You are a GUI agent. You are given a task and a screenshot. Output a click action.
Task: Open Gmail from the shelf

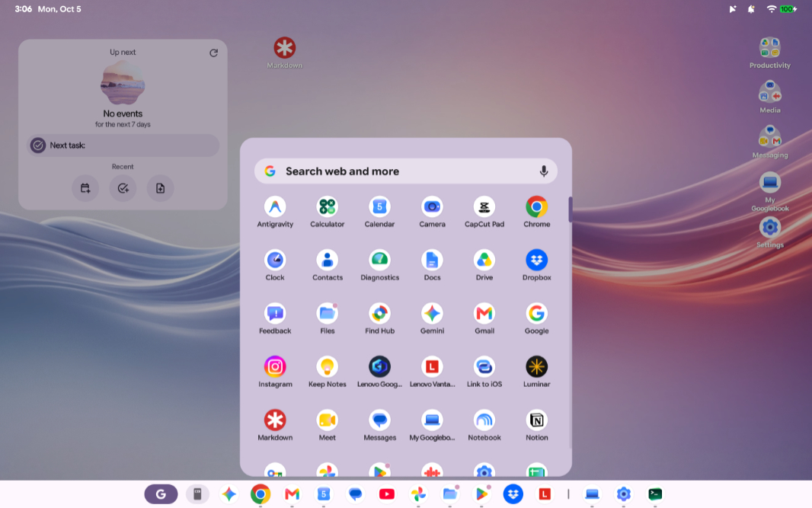292,494
